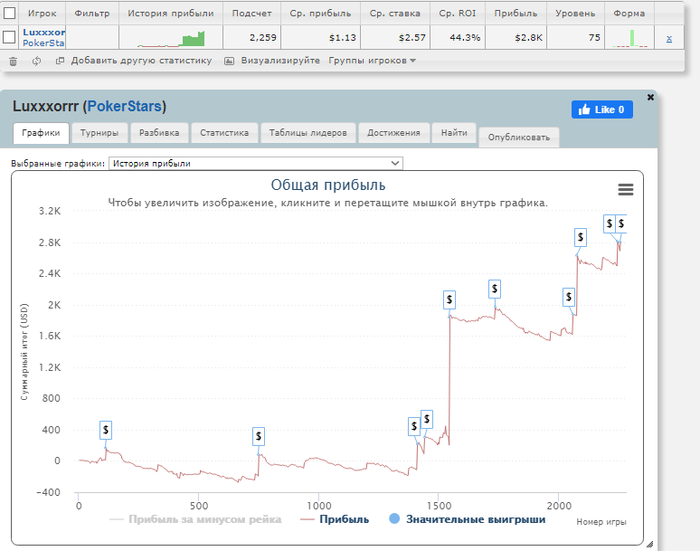Tick the header select-all checkbox
This screenshot has width=700, height=551.
click(9, 13)
